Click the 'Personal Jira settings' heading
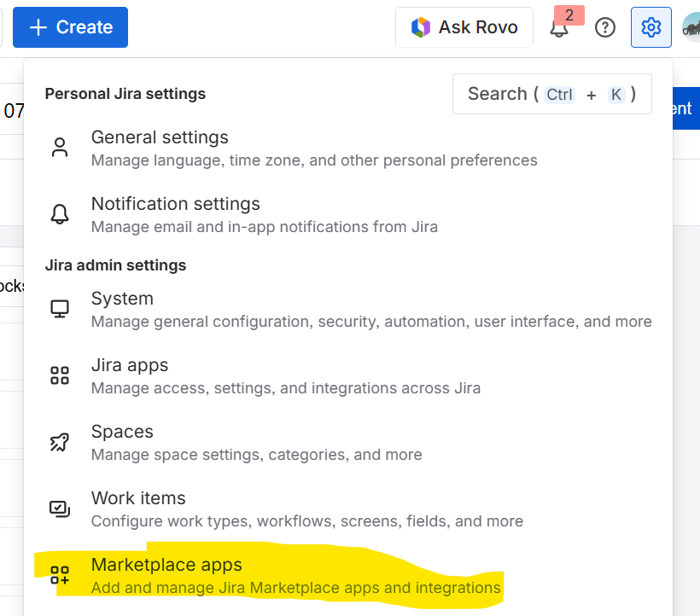 125,94
